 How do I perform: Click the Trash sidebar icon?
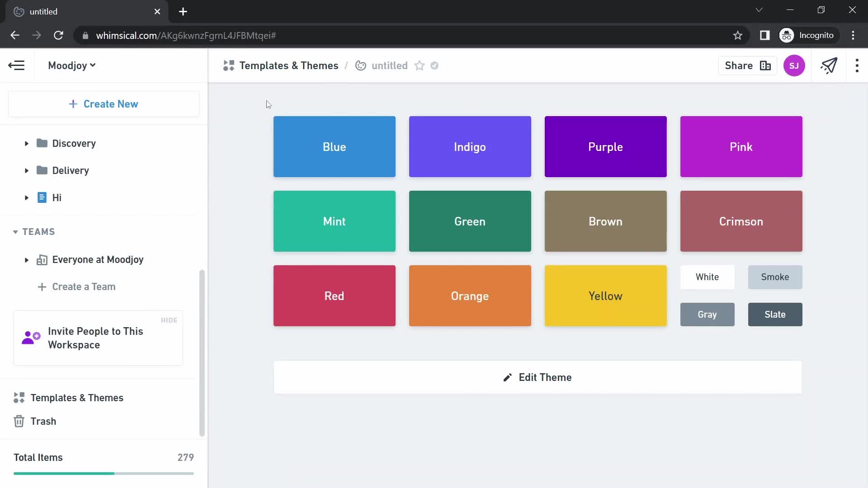[x=19, y=421]
